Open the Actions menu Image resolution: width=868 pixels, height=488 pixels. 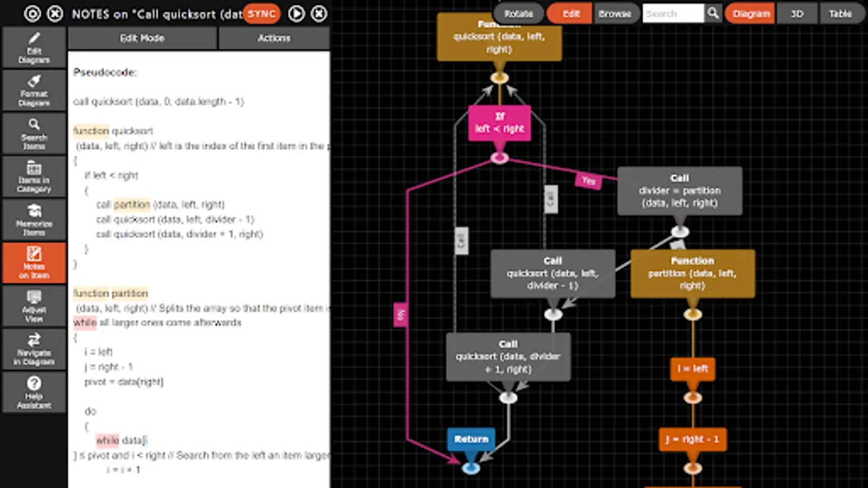coord(274,38)
